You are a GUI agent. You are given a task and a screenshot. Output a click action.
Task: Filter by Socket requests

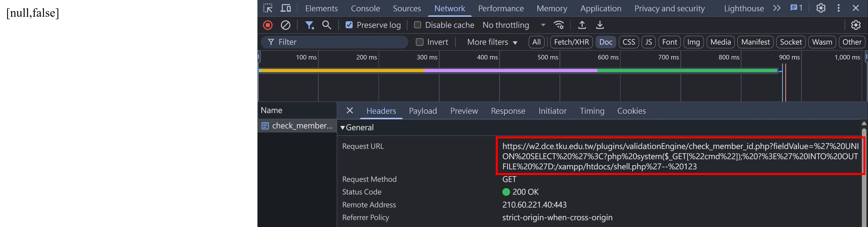tap(791, 42)
